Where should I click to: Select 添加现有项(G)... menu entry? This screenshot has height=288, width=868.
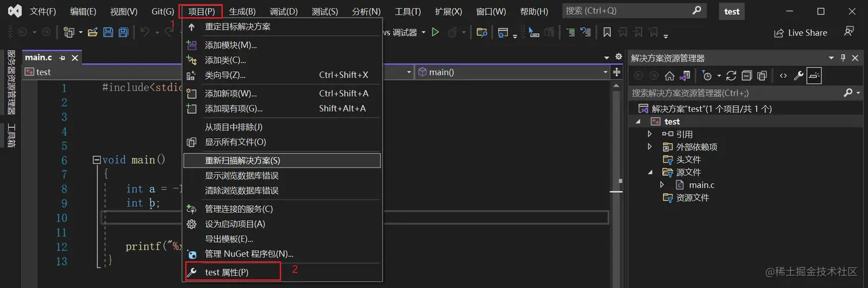click(282, 108)
